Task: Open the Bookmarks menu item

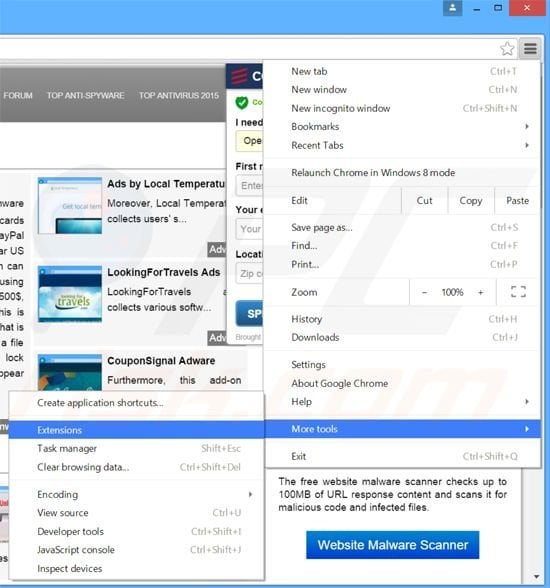Action: (402, 127)
